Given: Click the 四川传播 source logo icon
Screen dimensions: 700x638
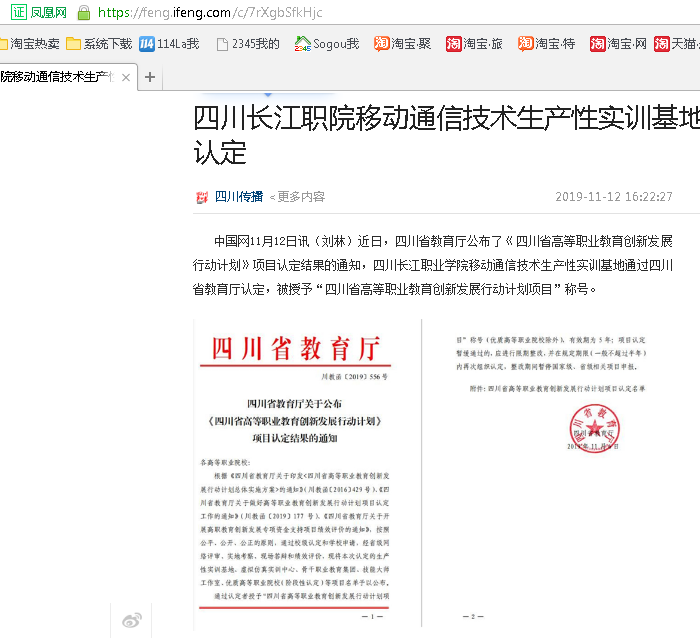Looking at the screenshot, I should 202,197.
